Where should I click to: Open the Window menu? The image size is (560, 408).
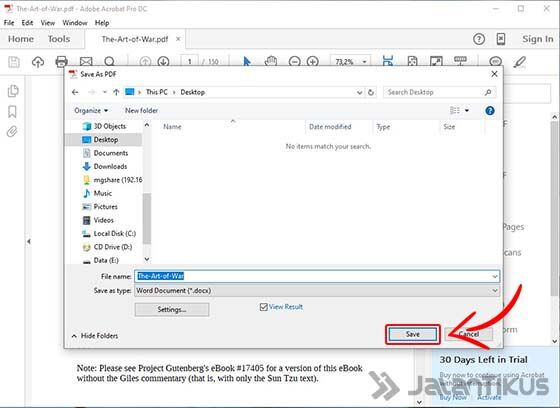(x=75, y=23)
